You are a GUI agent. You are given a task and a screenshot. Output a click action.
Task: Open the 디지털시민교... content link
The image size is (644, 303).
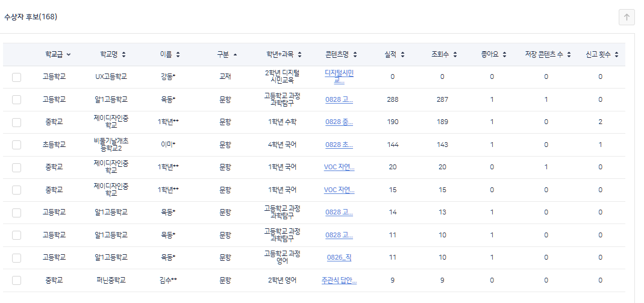339,77
